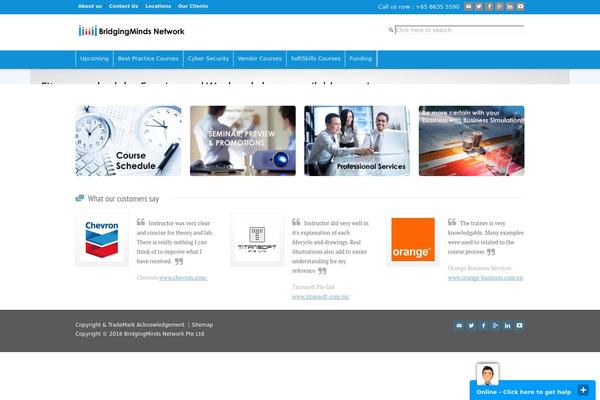This screenshot has height=400, width=600.
Task: Click the 'Titansoft Pte Ltd' attribution text
Action: [x=313, y=287]
